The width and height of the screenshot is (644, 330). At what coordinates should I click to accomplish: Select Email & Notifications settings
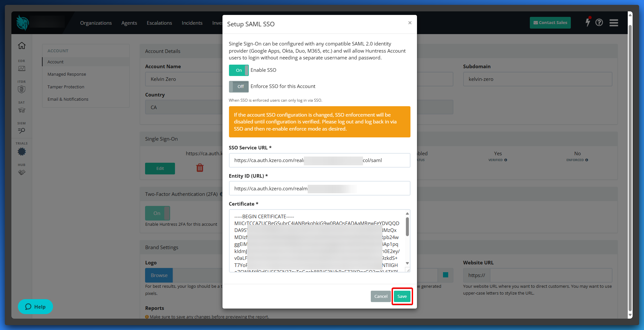(x=68, y=99)
